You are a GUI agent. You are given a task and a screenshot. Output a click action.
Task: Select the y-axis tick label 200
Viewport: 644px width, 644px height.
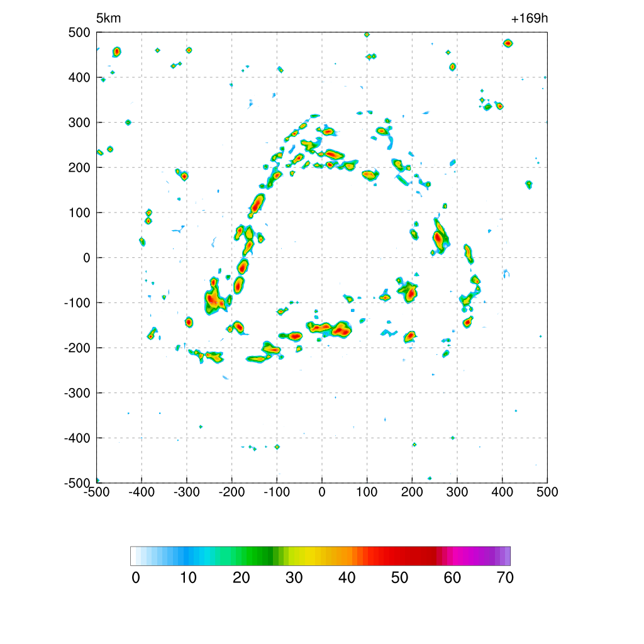point(79,167)
